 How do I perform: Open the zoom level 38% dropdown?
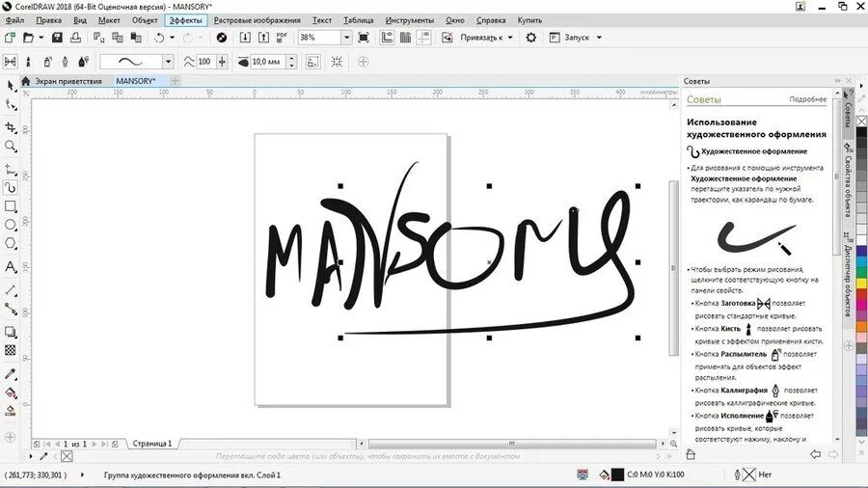click(x=346, y=38)
